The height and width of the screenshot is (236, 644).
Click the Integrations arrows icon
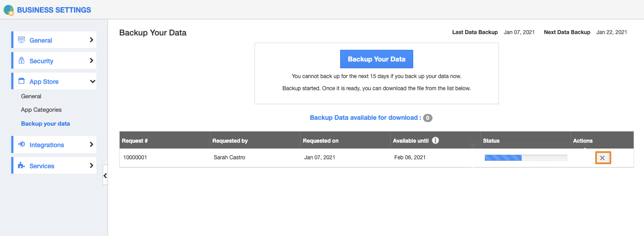(22, 144)
